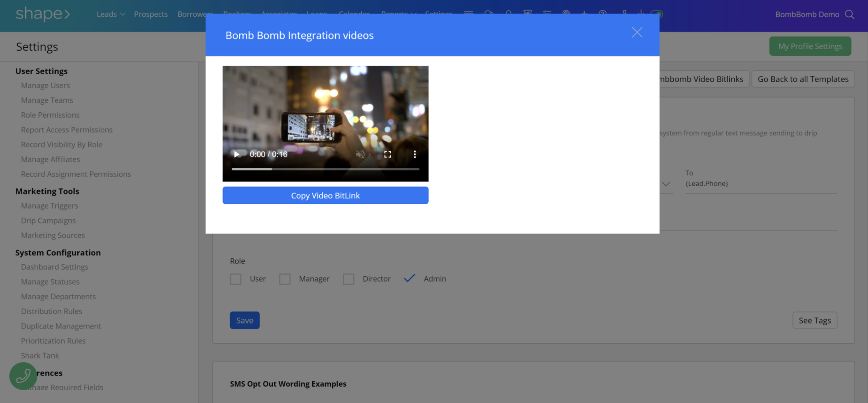Open My Profile Settings
The image size is (868, 403).
click(x=810, y=46)
